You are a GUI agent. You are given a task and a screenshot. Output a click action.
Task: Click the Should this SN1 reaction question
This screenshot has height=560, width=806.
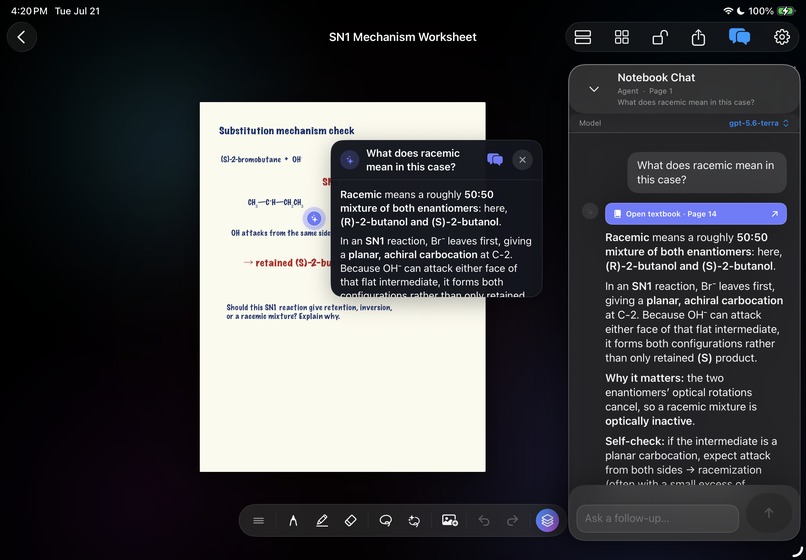tap(309, 312)
